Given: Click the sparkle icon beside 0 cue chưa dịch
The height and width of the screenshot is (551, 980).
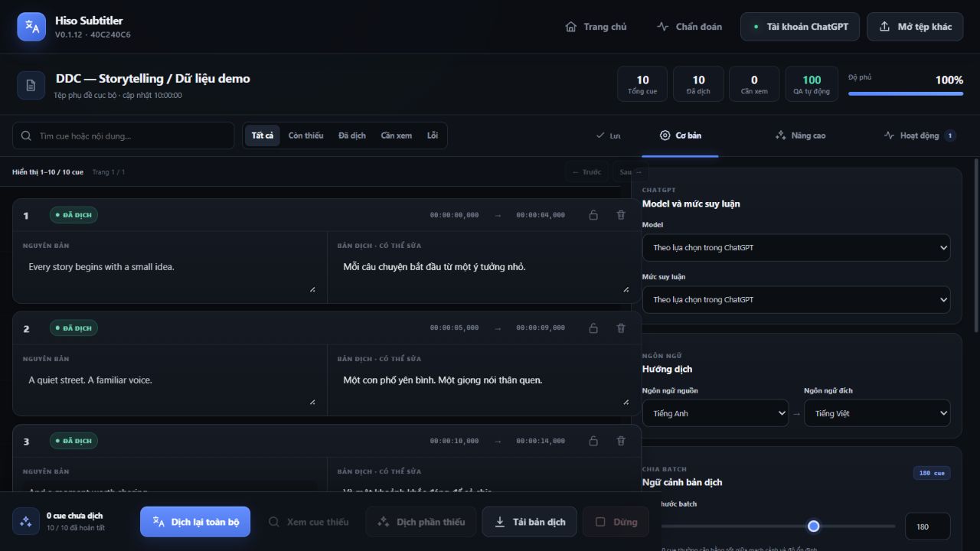Looking at the screenshot, I should [25, 522].
